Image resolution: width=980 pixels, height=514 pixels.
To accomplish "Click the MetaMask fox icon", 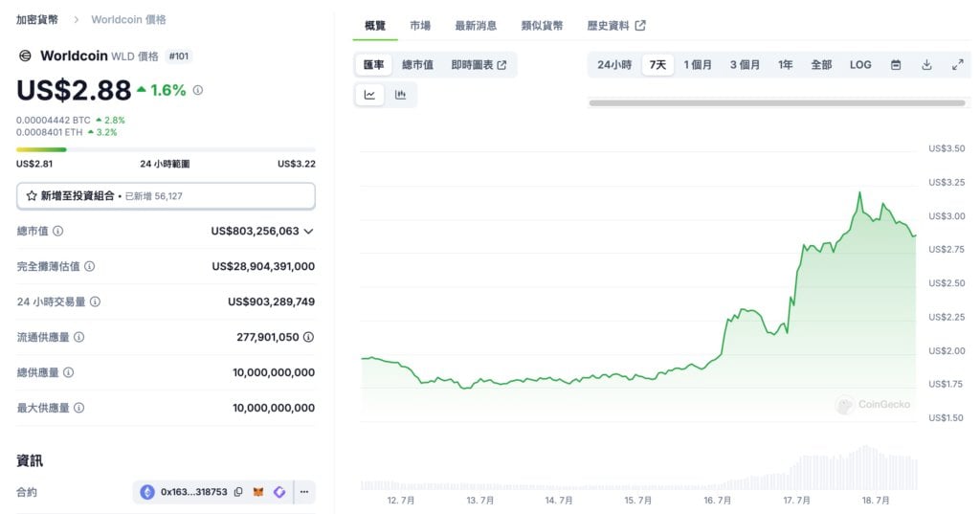I will (x=258, y=492).
